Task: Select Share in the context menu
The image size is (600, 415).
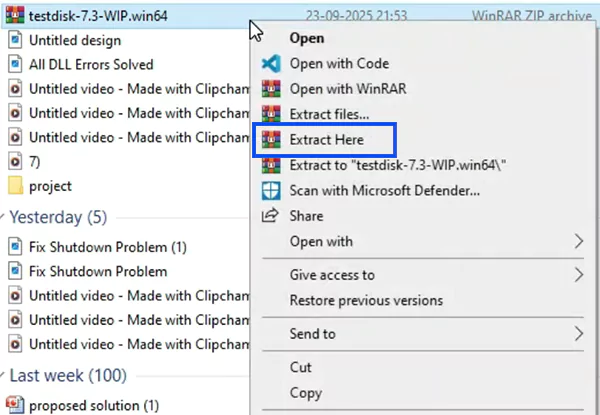Action: pos(306,216)
